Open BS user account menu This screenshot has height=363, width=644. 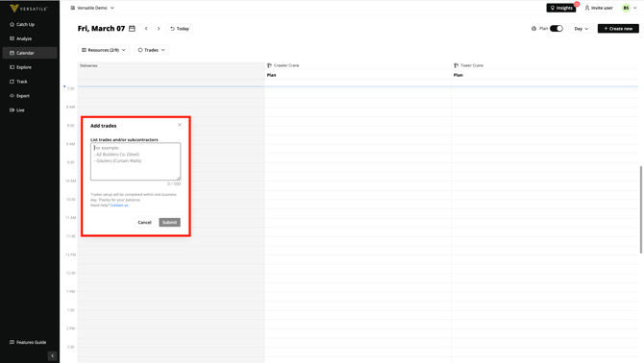tap(630, 8)
